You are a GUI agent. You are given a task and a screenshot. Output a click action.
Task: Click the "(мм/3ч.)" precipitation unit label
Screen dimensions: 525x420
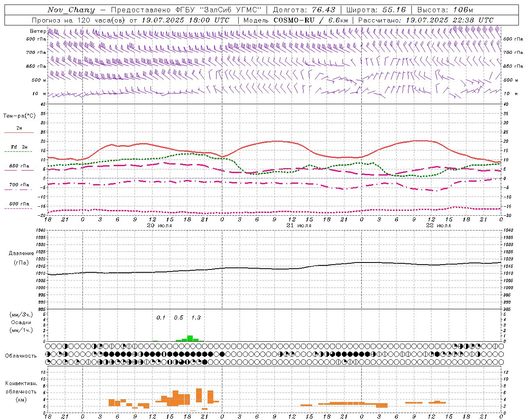pos(21,315)
